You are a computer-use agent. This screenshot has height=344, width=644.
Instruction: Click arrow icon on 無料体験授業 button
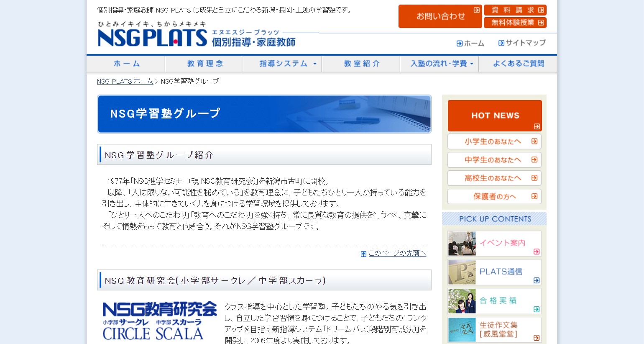pyautogui.click(x=541, y=23)
